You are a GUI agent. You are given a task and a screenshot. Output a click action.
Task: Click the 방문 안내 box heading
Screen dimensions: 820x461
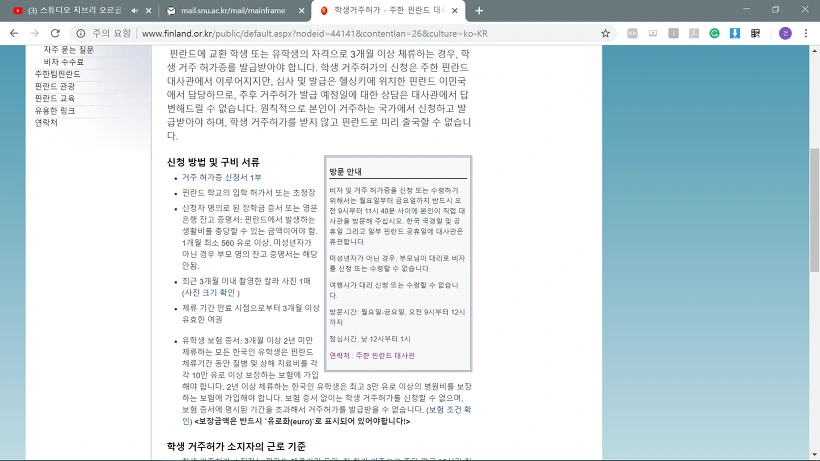coord(345,171)
